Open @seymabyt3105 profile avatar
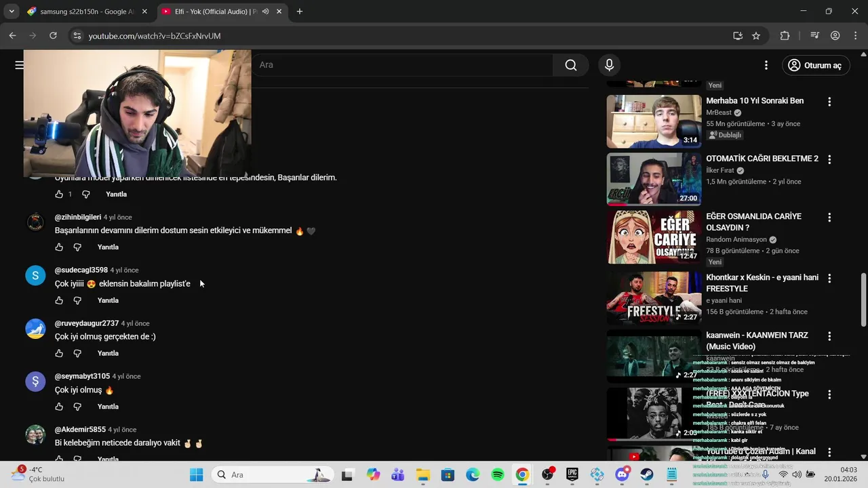This screenshot has width=868, height=488. click(35, 382)
